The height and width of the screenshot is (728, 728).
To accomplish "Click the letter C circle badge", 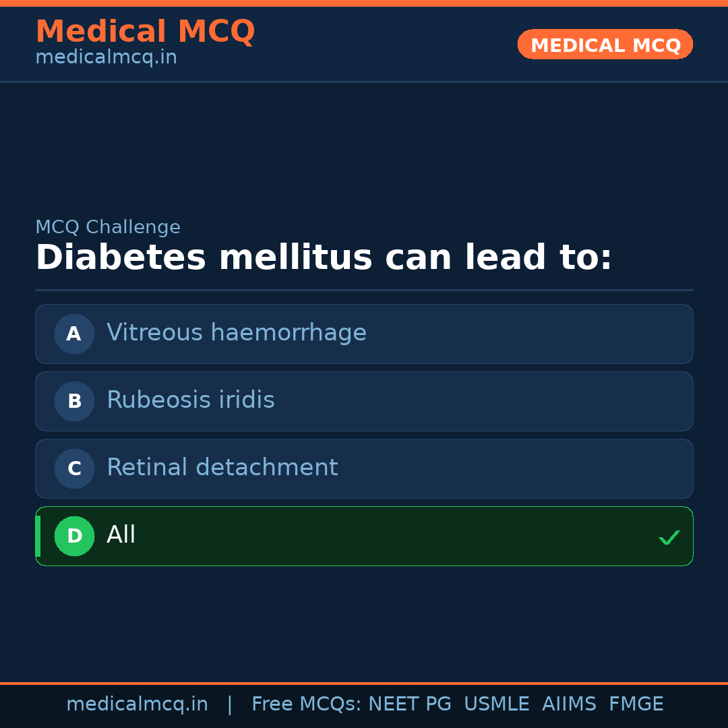I will [74, 468].
